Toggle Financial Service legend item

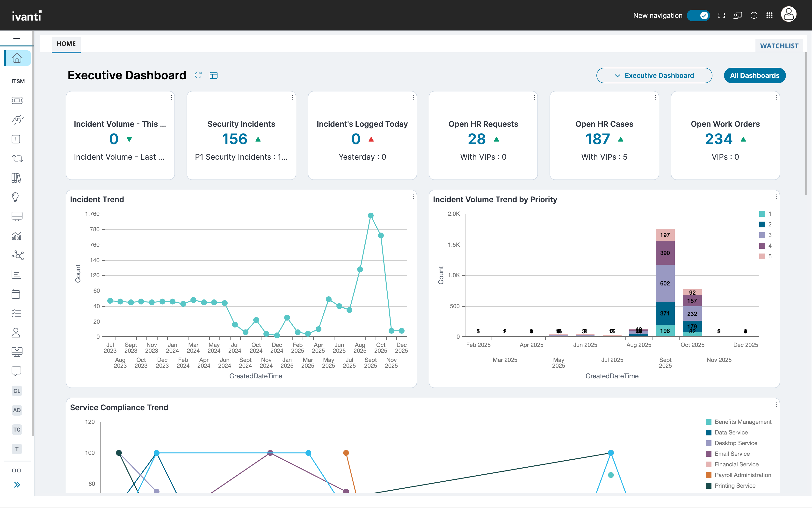click(732, 464)
